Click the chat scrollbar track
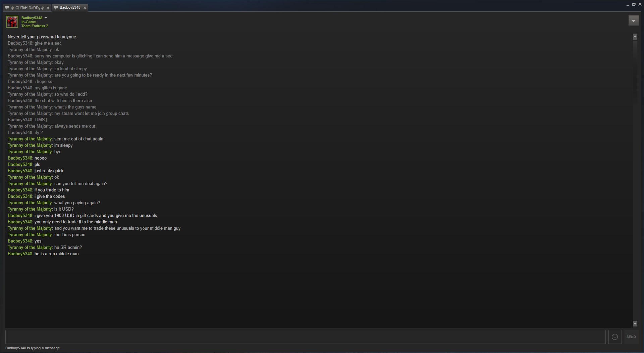The width and height of the screenshot is (644, 353). (635, 180)
